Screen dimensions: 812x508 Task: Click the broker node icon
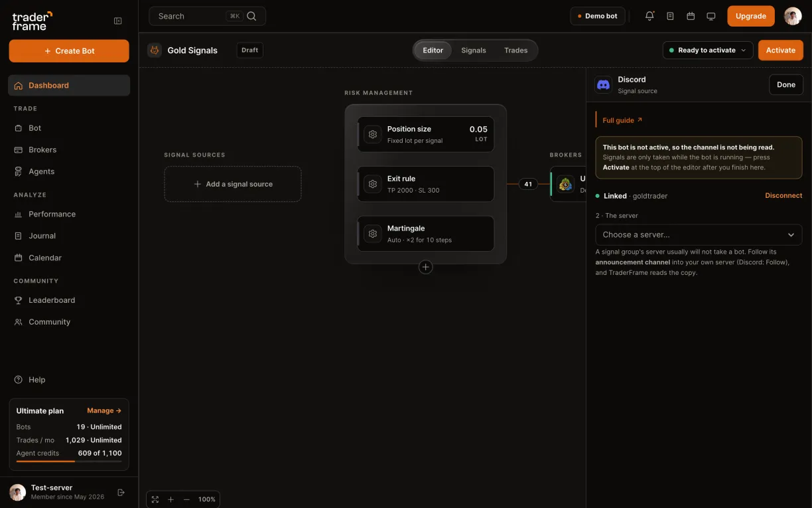(x=565, y=184)
